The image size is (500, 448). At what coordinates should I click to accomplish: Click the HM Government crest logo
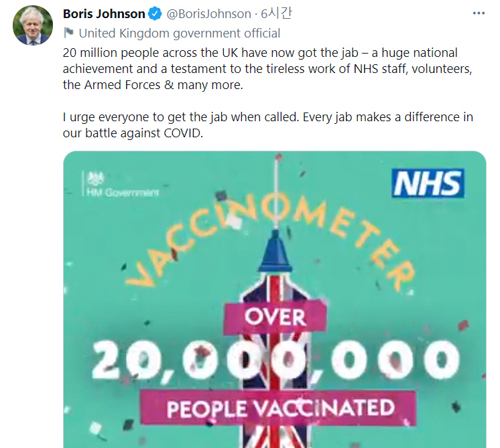(96, 179)
